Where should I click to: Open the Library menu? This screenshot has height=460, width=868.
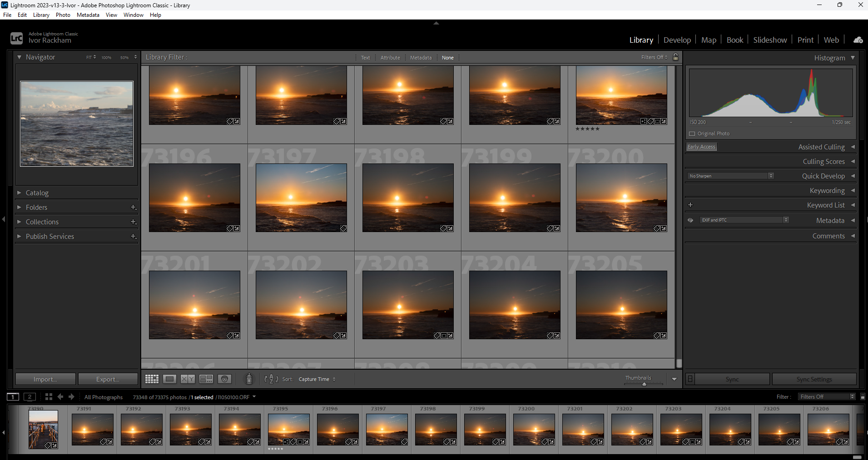(41, 15)
